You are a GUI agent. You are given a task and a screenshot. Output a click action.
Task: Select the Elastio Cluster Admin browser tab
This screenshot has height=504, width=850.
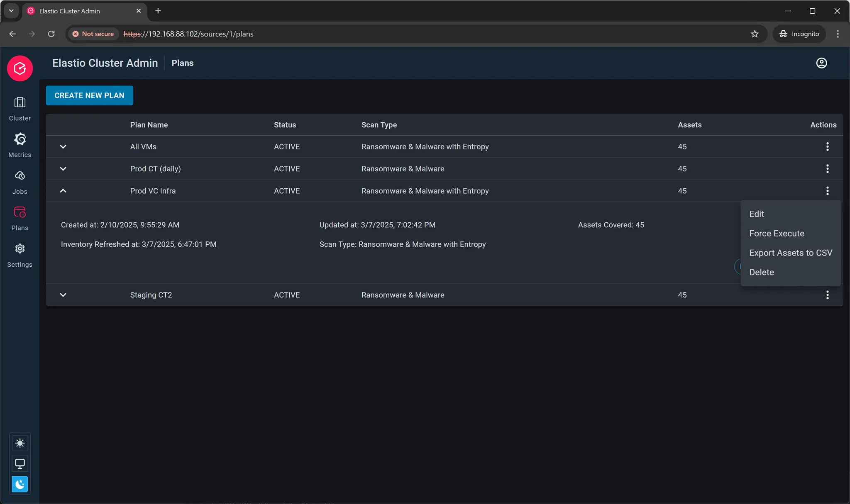point(84,11)
